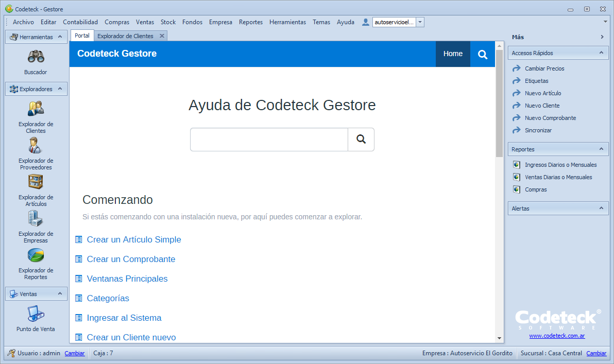Collapse the Accesos Rápidos panel
This screenshot has width=614, height=364.
tap(601, 53)
